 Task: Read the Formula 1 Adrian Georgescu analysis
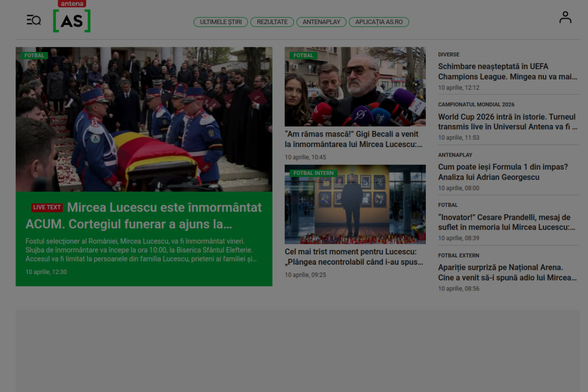503,172
